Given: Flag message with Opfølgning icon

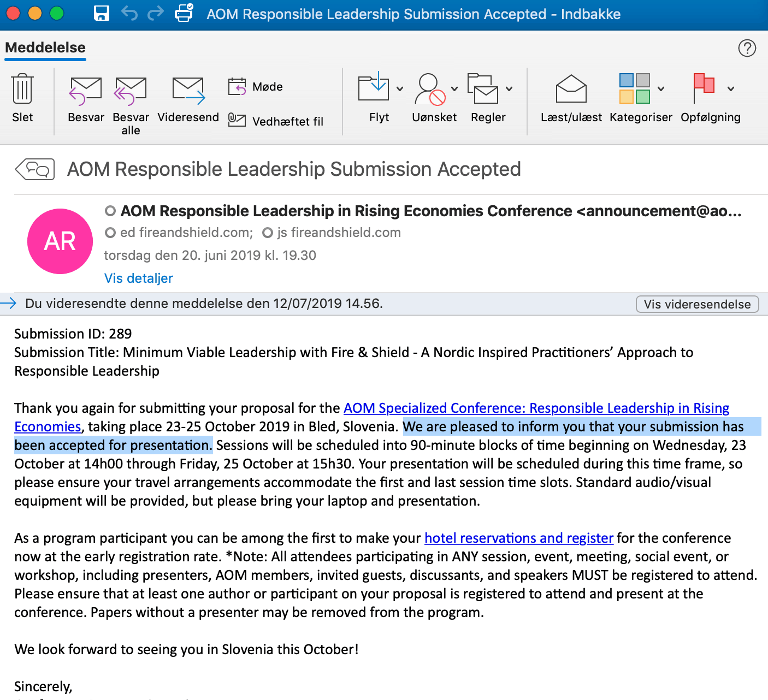Looking at the screenshot, I should pyautogui.click(x=704, y=87).
